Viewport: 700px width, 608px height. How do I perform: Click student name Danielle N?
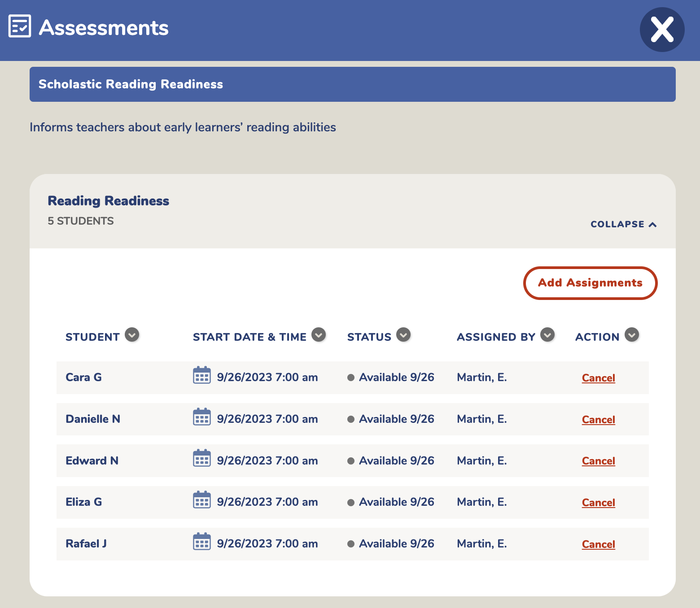pos(93,419)
